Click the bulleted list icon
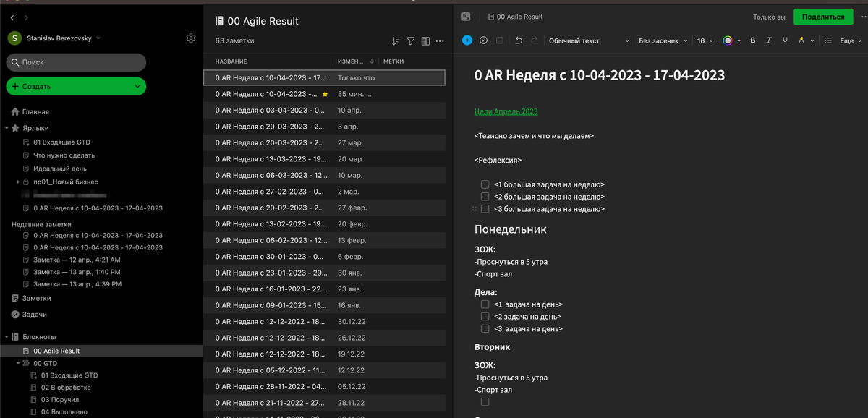 point(828,40)
